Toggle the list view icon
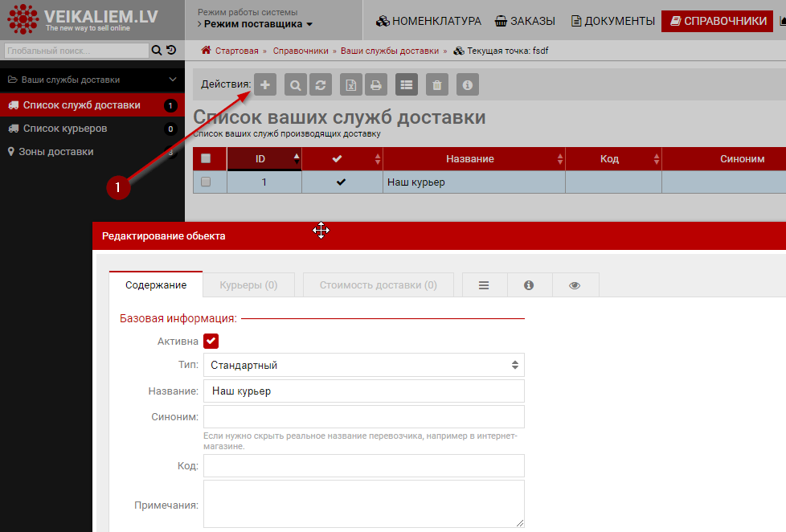Image resolution: width=786 pixels, height=532 pixels. (x=407, y=84)
